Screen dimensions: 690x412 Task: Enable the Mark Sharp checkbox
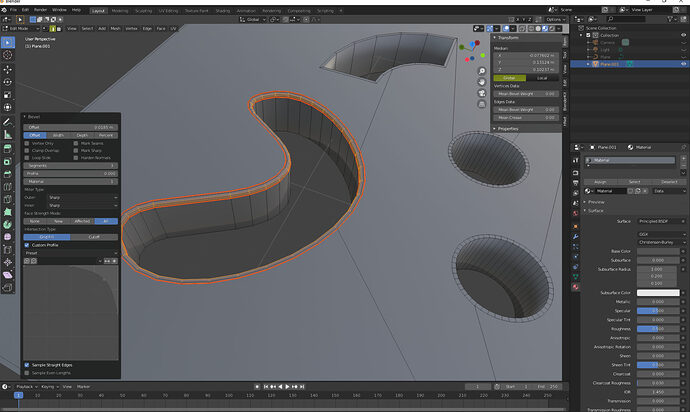click(x=76, y=151)
